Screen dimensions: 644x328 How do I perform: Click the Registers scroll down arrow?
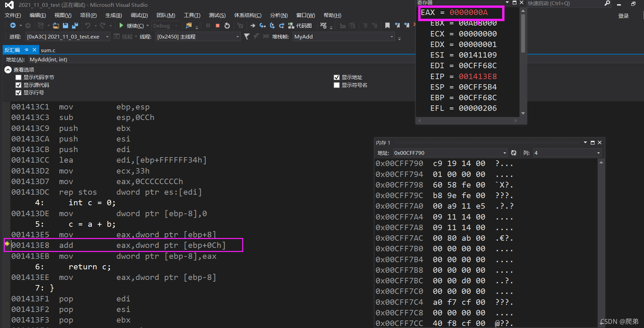point(523,113)
